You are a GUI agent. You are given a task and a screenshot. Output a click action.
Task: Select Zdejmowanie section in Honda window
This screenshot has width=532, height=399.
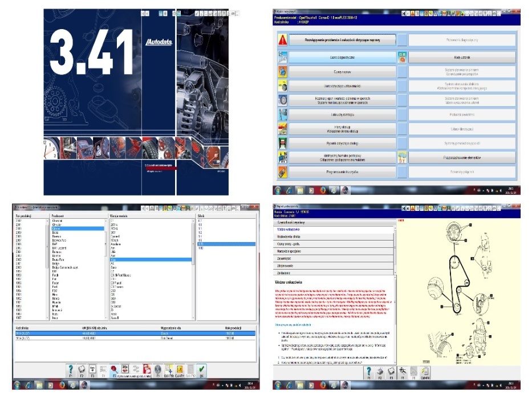point(333,266)
